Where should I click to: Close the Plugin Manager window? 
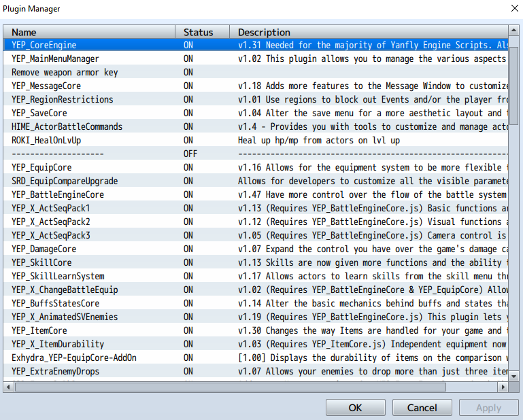(x=514, y=8)
